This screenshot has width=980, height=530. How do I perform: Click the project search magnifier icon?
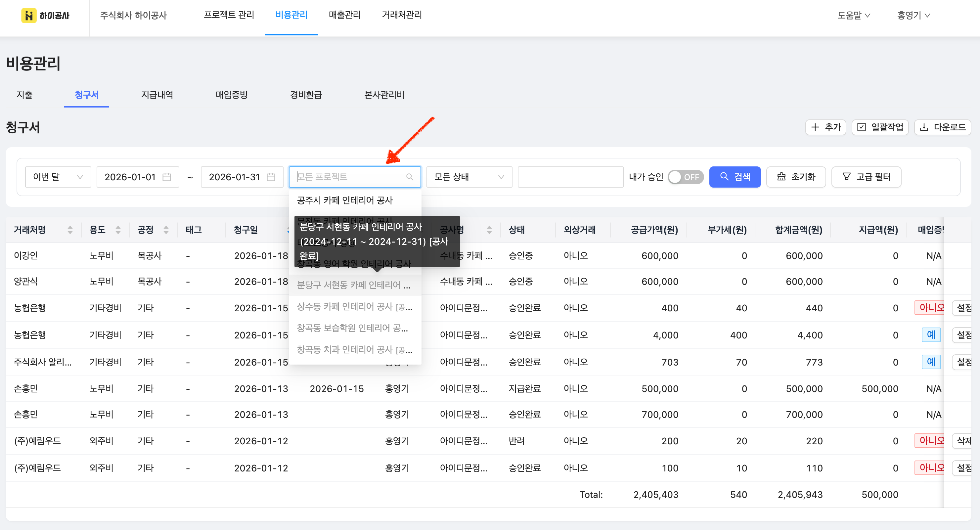tap(409, 177)
